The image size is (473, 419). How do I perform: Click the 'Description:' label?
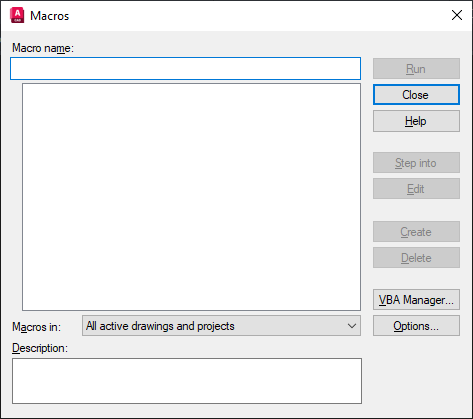point(40,348)
